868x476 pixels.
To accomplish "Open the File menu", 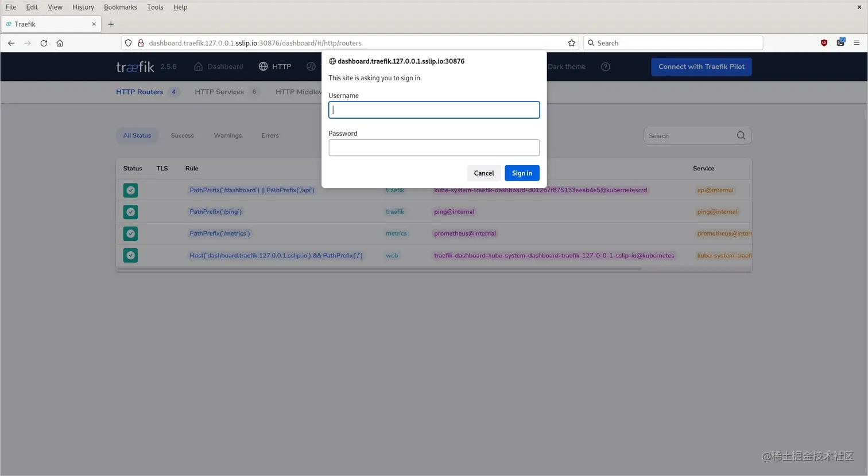I will 11,7.
